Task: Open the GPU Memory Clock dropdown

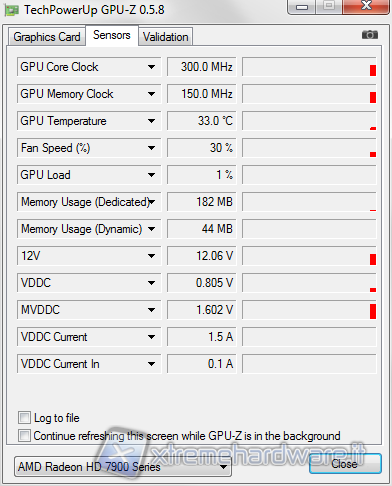Action: coord(151,94)
